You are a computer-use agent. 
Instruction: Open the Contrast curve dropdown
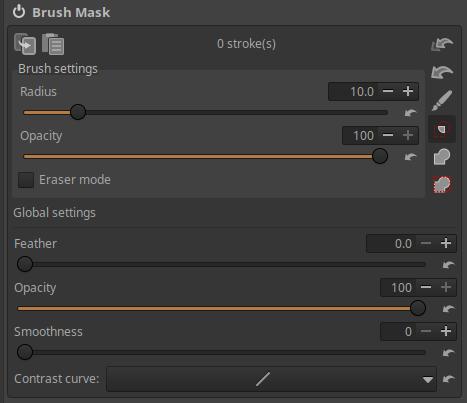[271, 379]
